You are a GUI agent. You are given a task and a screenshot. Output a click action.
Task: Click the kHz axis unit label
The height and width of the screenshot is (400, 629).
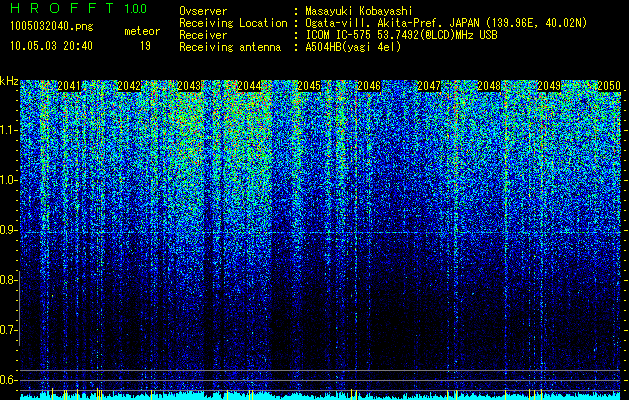tap(9, 81)
